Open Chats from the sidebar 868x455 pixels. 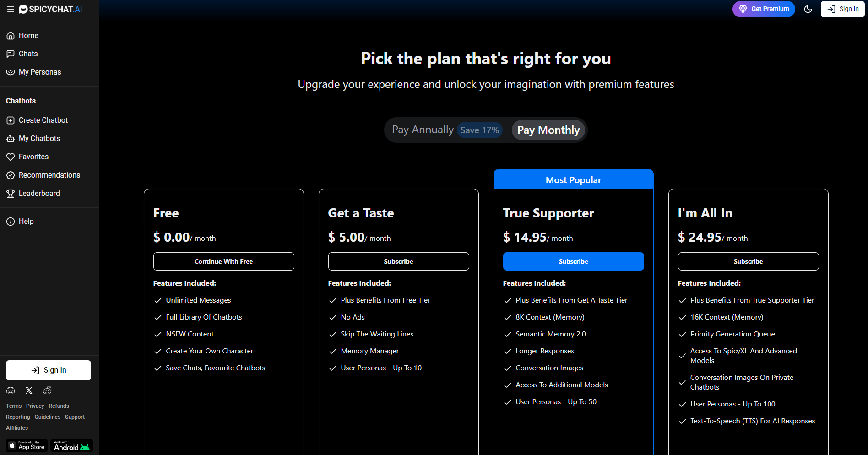pyautogui.click(x=28, y=54)
